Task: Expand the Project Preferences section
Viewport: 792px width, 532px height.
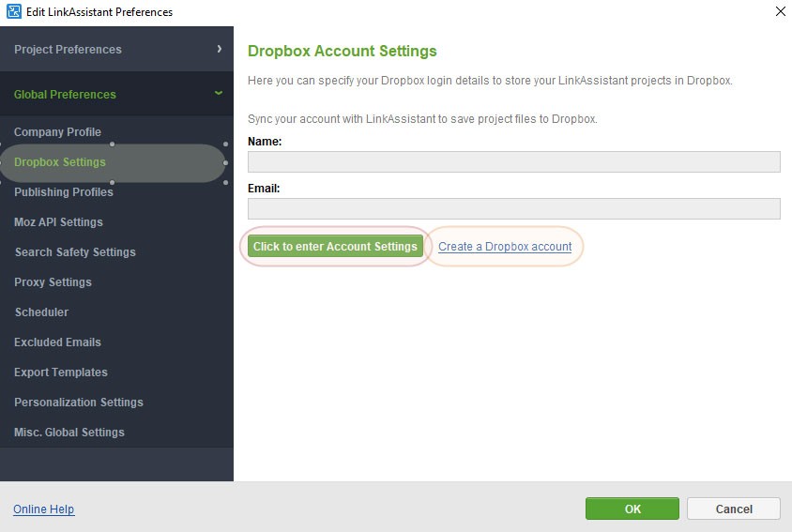Action: [x=116, y=49]
